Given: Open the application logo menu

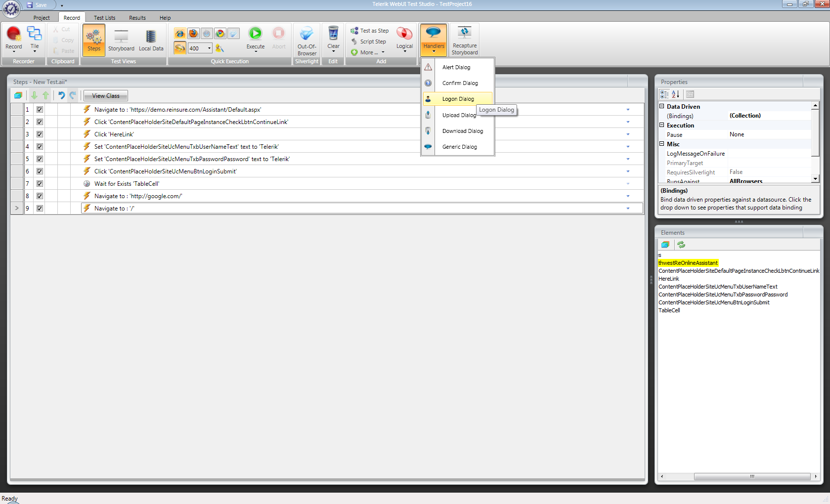Looking at the screenshot, I should click(x=11, y=8).
